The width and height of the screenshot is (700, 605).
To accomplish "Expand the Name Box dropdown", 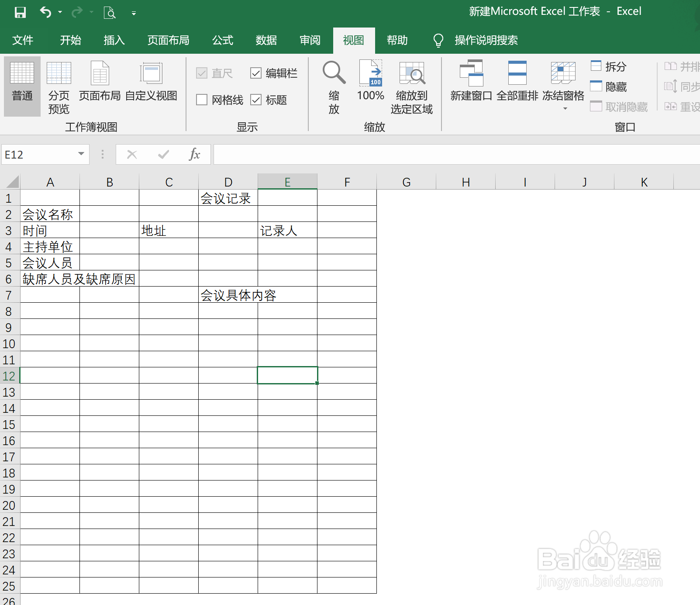I will point(80,154).
